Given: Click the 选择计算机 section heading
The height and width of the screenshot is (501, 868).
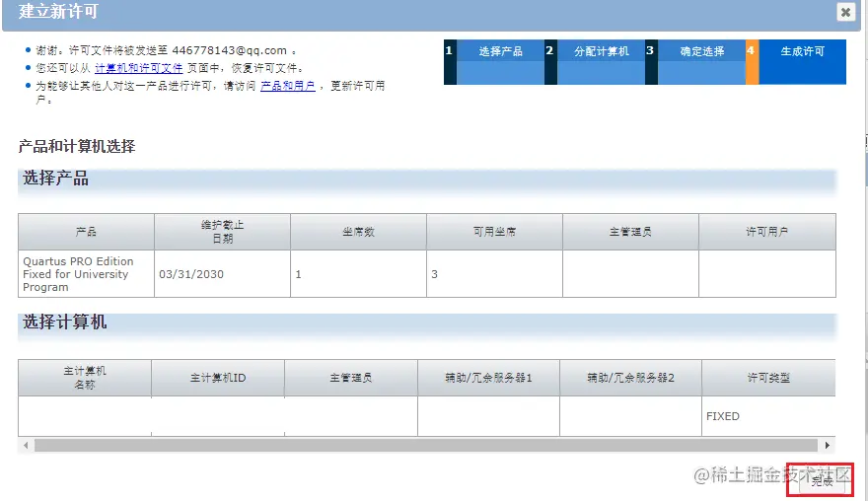Looking at the screenshot, I should pos(64,322).
